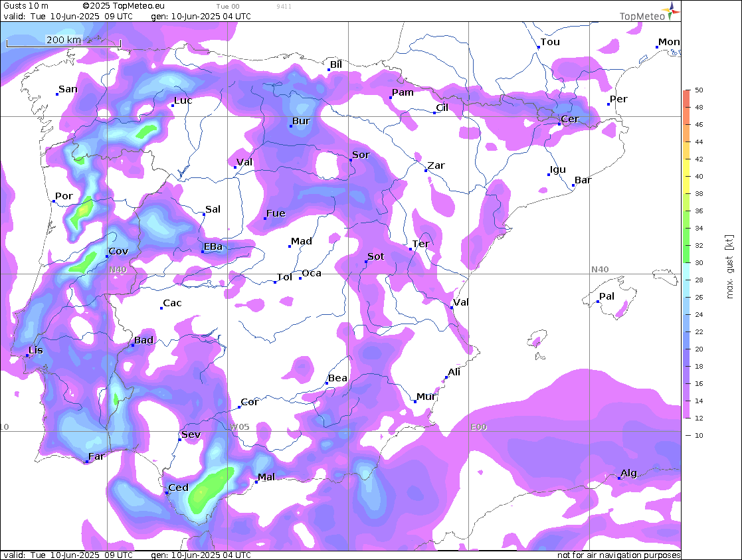Click the '©2025 TopMeteo.eu' copyright text
Image resolution: width=742 pixels, height=560 pixels.
pos(124,6)
